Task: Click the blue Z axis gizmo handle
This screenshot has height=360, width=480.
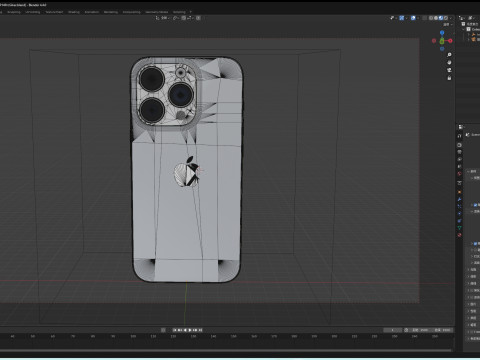Action: [442, 33]
